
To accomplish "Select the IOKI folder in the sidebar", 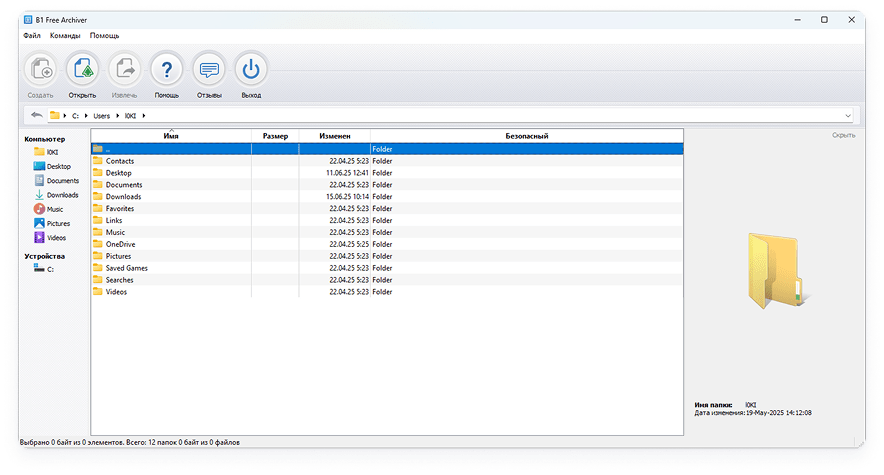I will click(x=46, y=152).
